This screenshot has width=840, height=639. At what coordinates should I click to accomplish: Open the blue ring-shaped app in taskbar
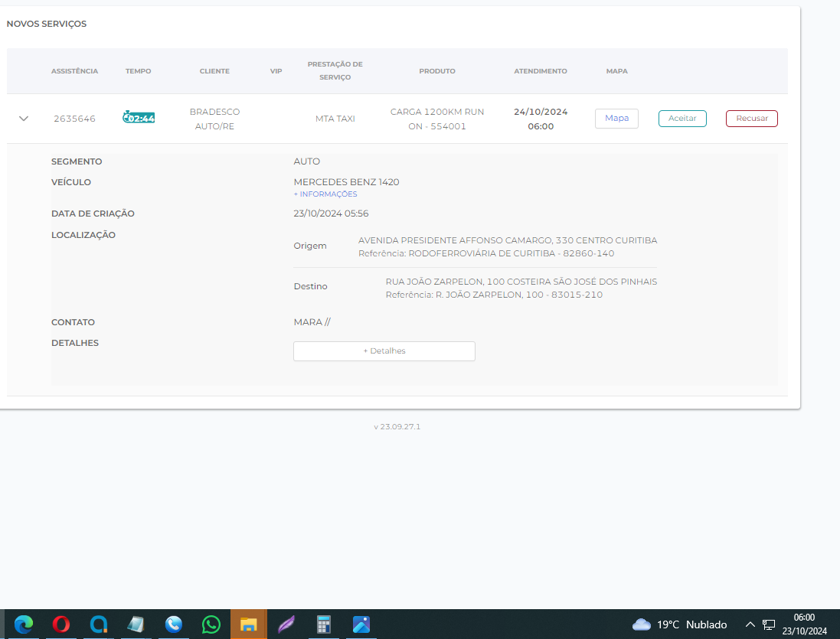pos(99,624)
